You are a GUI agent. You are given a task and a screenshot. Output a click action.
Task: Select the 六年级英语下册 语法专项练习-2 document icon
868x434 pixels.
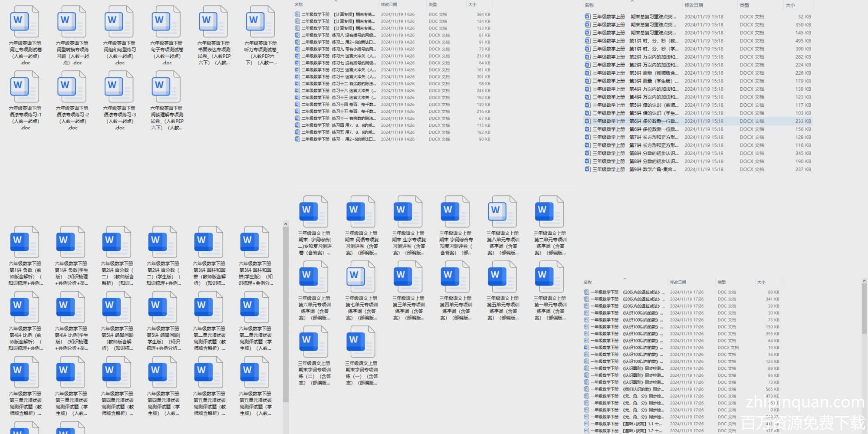(x=72, y=87)
